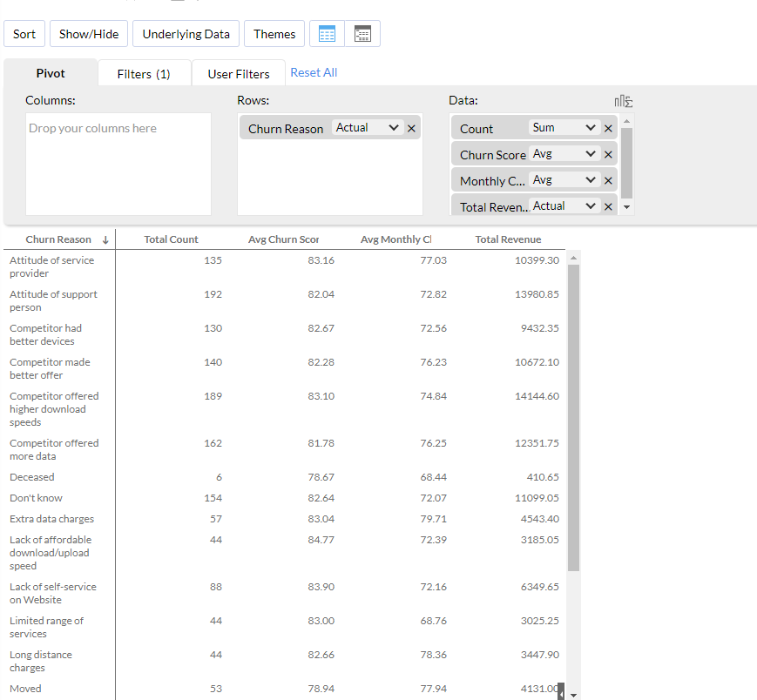Image resolution: width=757 pixels, height=700 pixels.
Task: Switch to the dark pivot layout view icon
Action: [362, 34]
